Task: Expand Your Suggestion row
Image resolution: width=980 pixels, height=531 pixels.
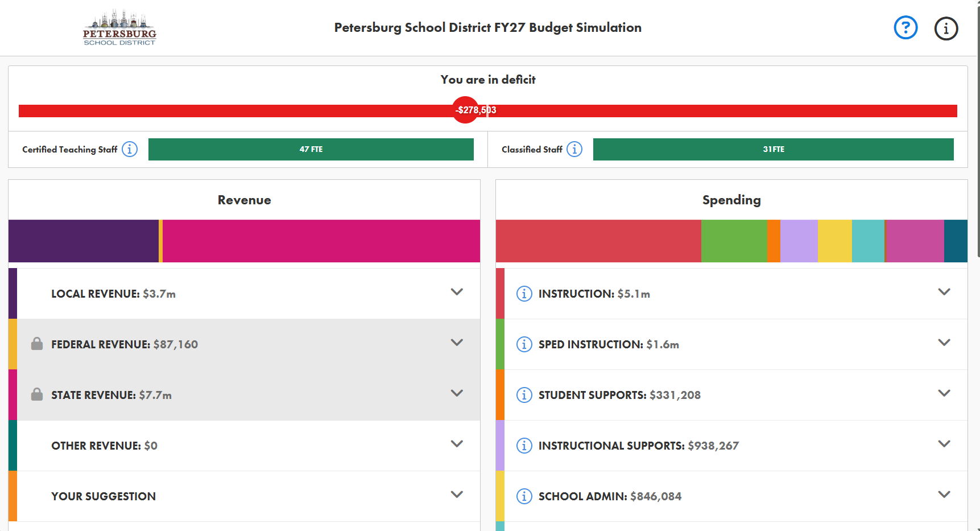Action: point(456,495)
